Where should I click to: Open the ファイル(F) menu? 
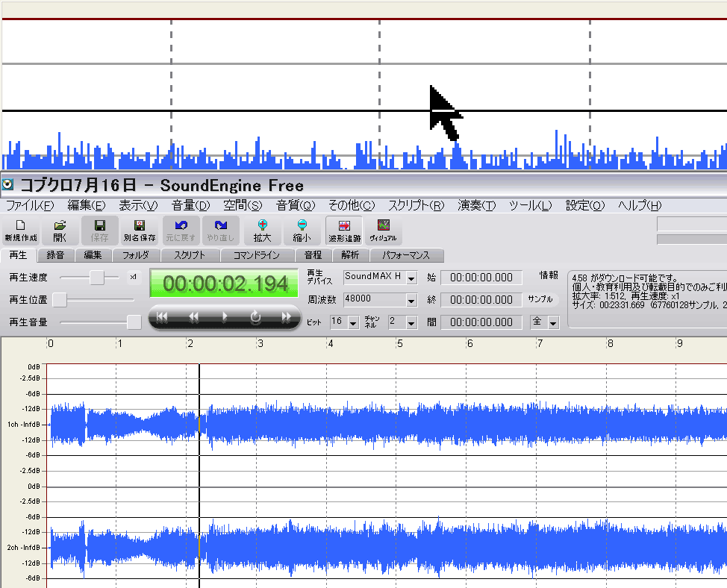pos(30,205)
